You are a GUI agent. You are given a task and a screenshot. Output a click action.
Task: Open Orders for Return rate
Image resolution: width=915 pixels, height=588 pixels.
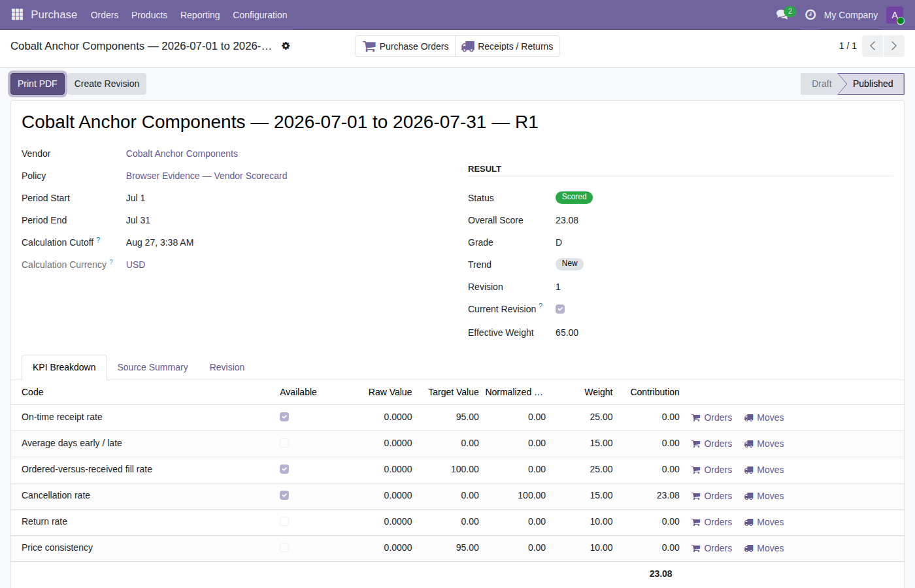point(712,522)
